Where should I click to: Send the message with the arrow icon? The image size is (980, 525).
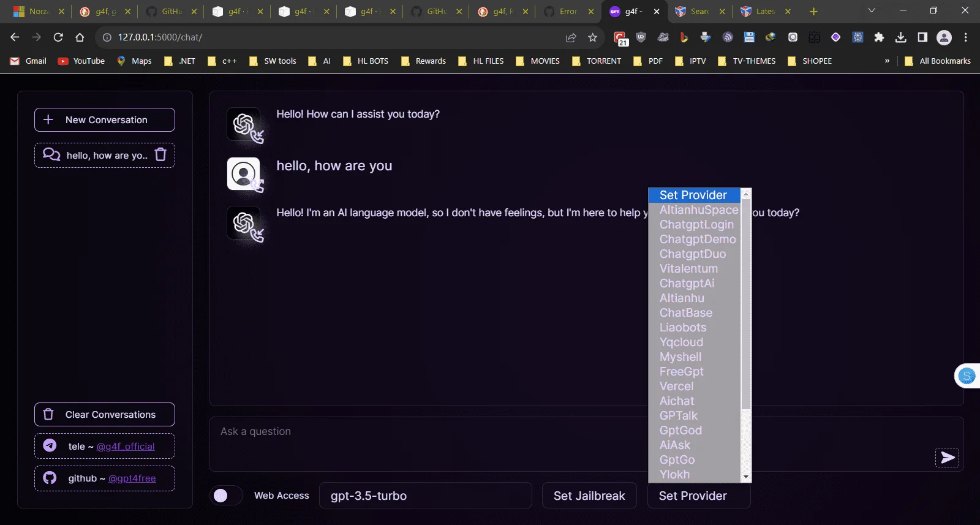pos(947,458)
